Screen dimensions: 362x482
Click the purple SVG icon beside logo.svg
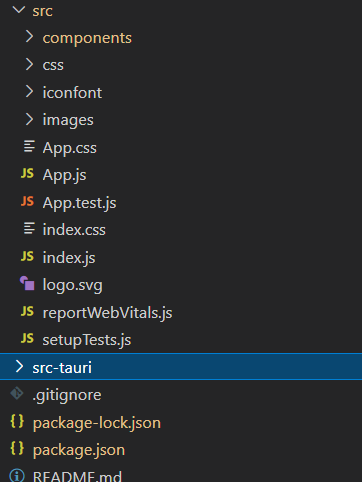[27, 283]
